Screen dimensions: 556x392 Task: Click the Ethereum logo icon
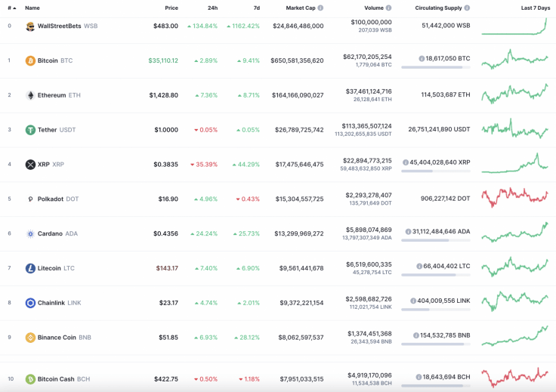30,95
